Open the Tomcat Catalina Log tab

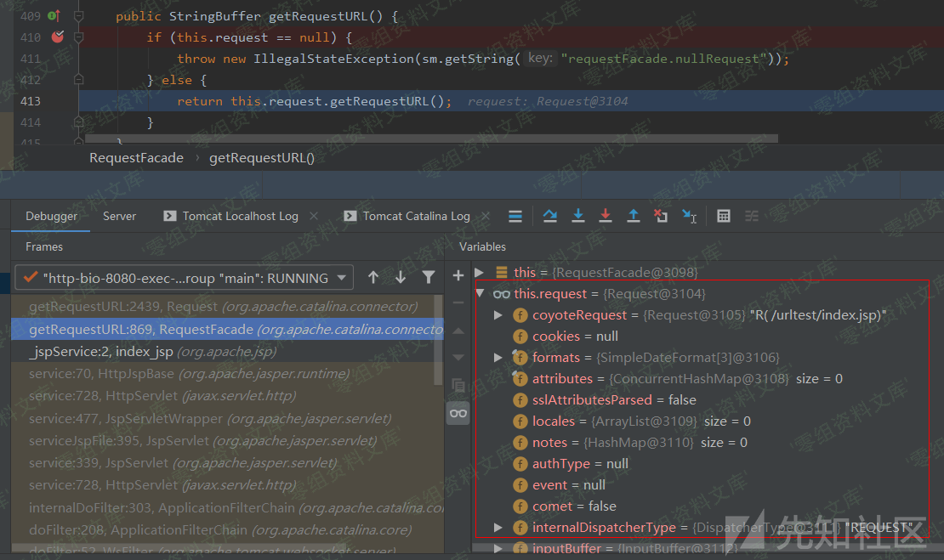(x=416, y=216)
